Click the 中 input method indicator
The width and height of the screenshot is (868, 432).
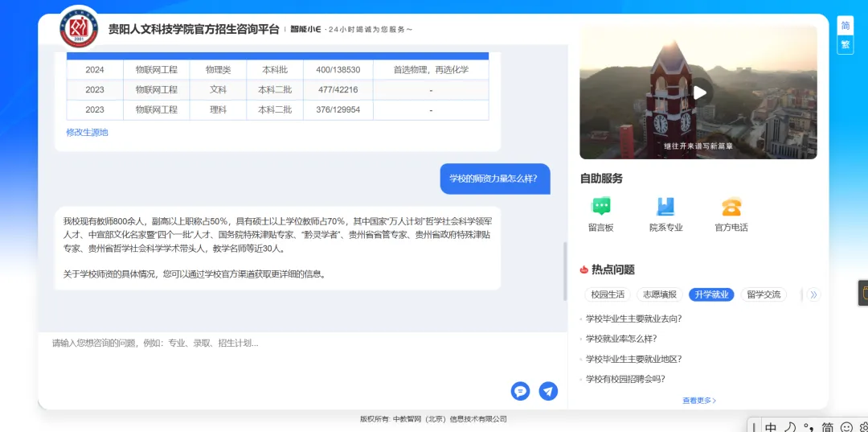tap(771, 427)
